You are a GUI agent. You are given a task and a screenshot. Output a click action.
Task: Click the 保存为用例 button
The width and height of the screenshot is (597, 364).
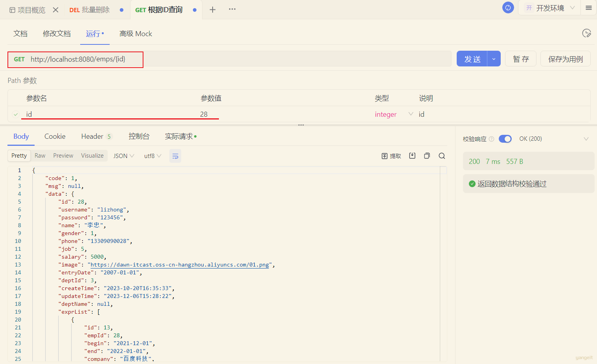tap(566, 59)
